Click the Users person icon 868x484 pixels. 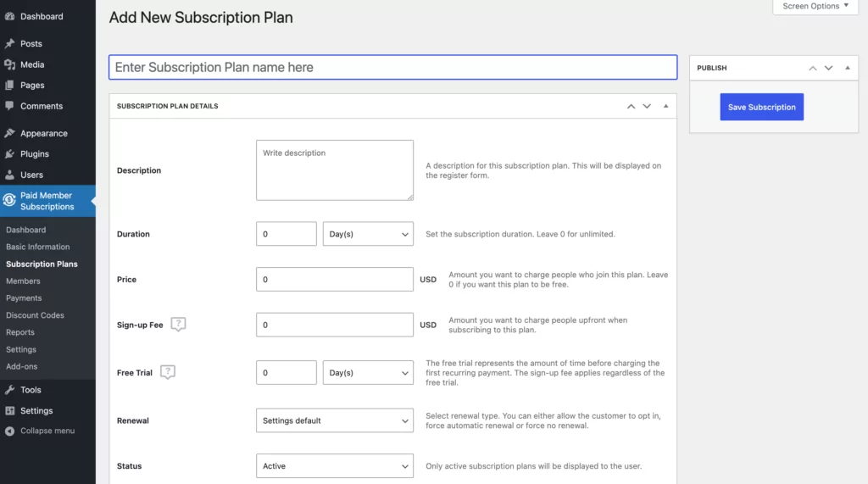coord(9,175)
